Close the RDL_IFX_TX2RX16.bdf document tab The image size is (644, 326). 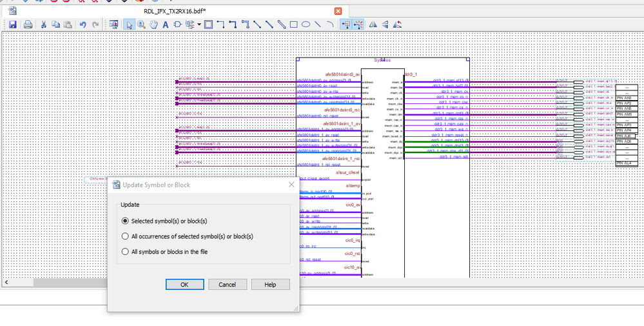pos(338,11)
